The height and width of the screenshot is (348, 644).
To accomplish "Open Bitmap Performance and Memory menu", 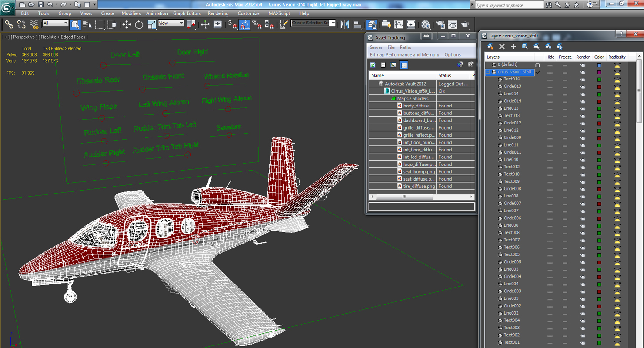I will tap(404, 55).
